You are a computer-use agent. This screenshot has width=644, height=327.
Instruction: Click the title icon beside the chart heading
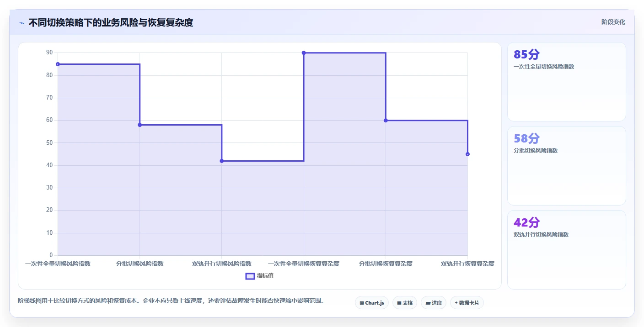[21, 23]
